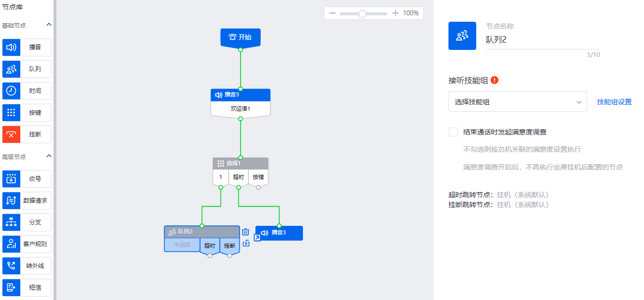
Task: Click the 收号 node icon
Action: click(x=11, y=179)
